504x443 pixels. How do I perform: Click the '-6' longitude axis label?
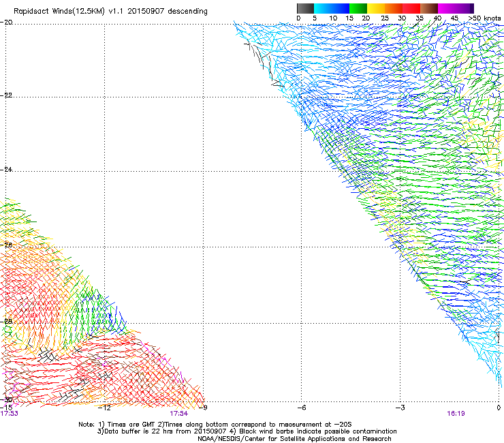(x=302, y=408)
